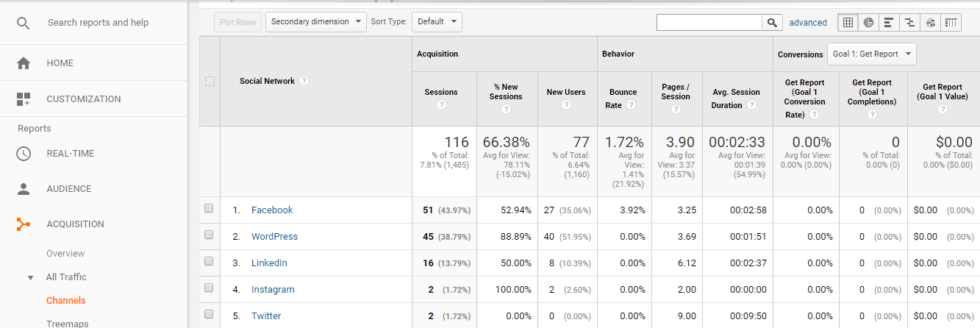This screenshot has width=980, height=328.
Task: Open the WordPress social network link
Action: [274, 236]
